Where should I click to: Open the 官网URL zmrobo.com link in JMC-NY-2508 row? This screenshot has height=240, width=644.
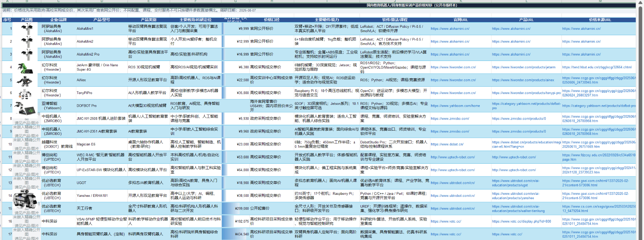coord(450,118)
